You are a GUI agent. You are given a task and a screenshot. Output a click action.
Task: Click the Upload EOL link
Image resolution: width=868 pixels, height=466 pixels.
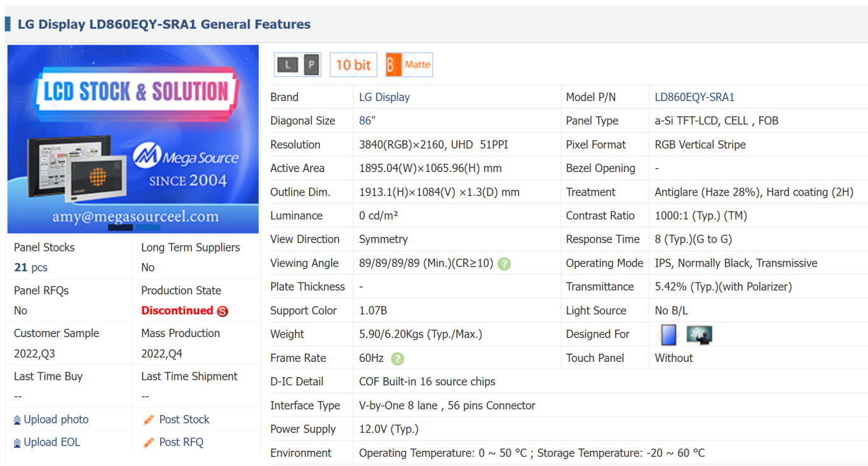[x=52, y=443]
